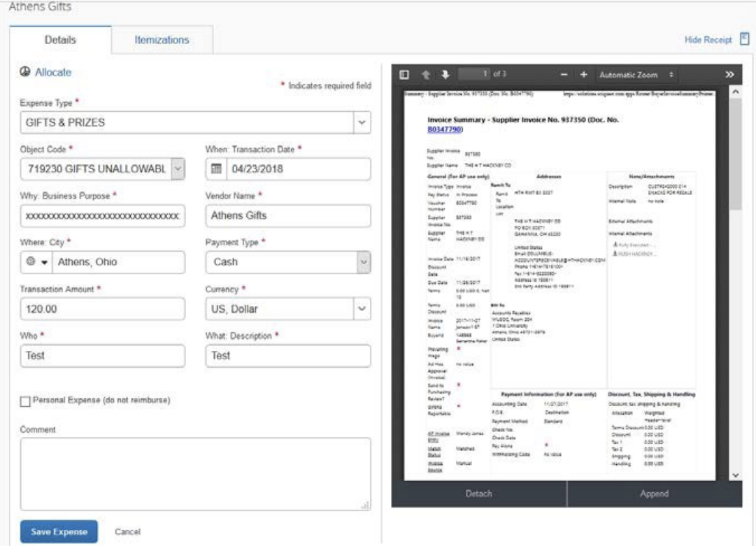
Task: Switch to the Itemizations tab
Action: point(162,41)
